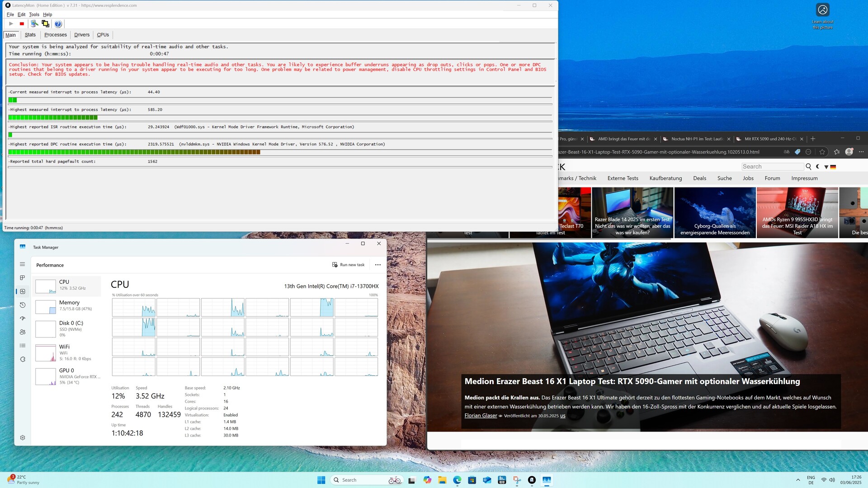Click the LatencyMon help question mark icon

(x=58, y=24)
